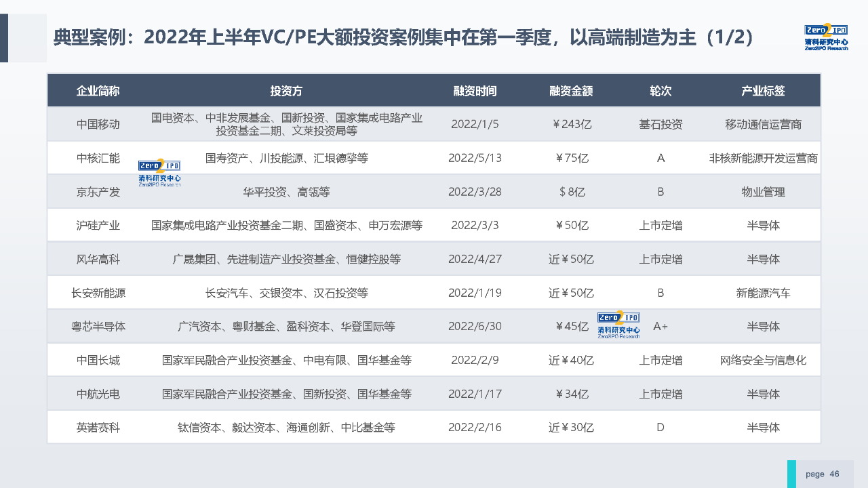Select the amount ¥45亿

[x=572, y=327]
